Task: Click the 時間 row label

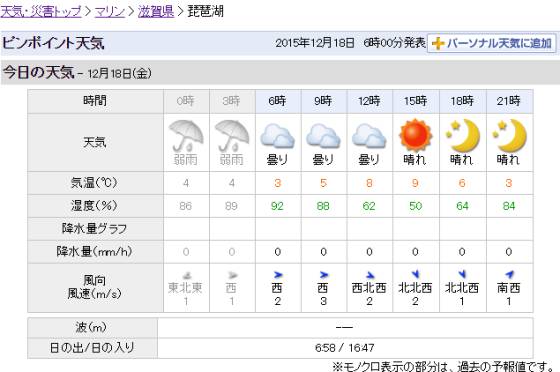Action: 95,101
